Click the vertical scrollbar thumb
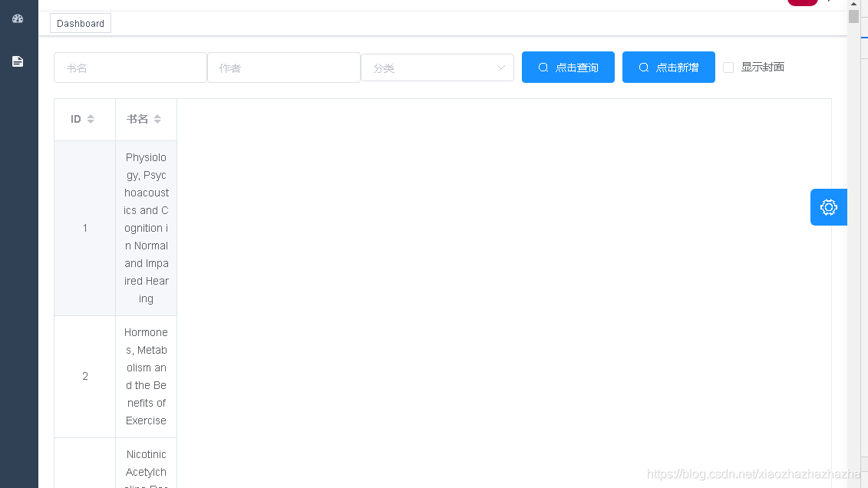The image size is (868, 488). tap(853, 16)
